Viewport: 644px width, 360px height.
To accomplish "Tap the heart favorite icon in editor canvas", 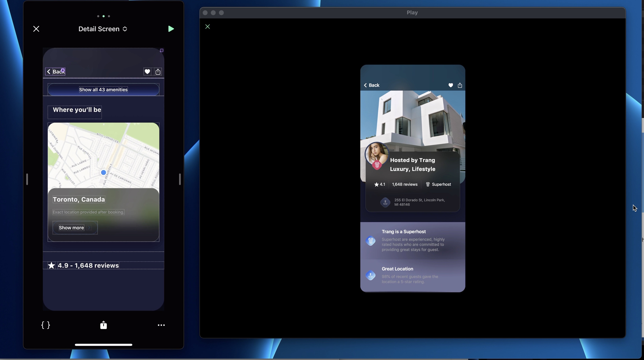I will point(147,72).
